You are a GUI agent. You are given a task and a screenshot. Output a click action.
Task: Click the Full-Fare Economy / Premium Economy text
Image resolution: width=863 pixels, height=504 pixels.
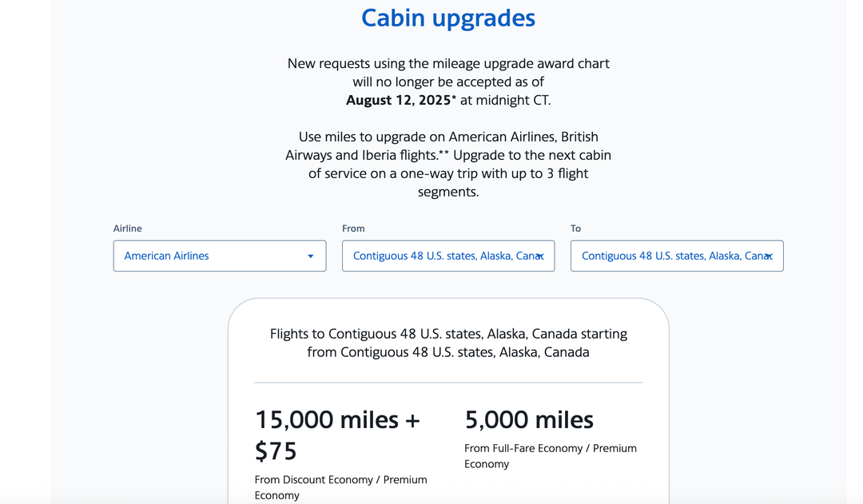(551, 455)
